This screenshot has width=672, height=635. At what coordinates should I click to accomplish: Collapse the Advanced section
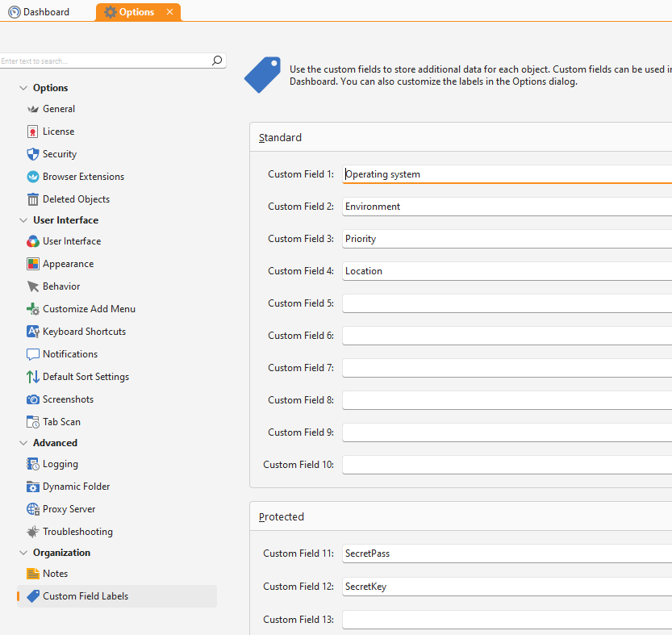[x=23, y=443]
